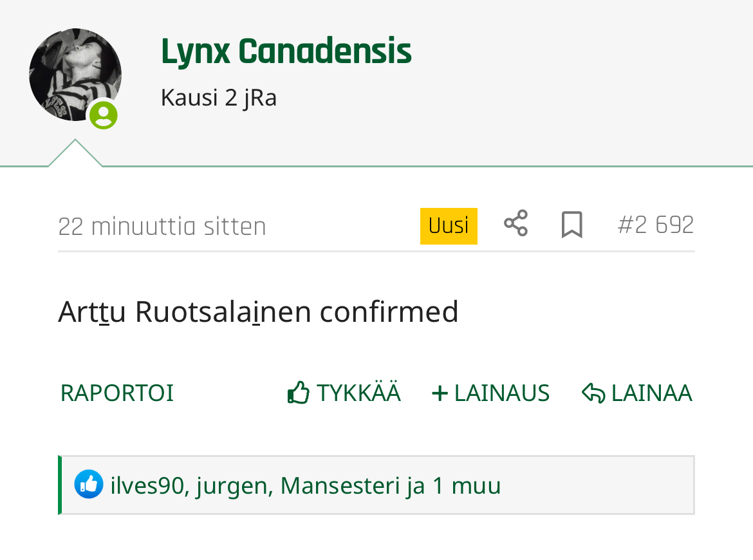Image resolution: width=753 pixels, height=560 pixels.
Task: Click the '22 minuuttia sitten' timestamp
Action: pyautogui.click(x=162, y=226)
